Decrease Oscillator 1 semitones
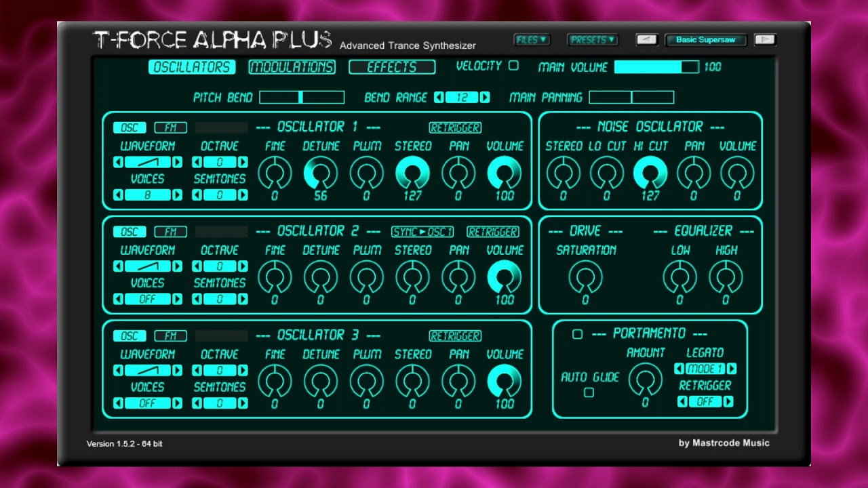The height and width of the screenshot is (488, 868). click(x=197, y=195)
